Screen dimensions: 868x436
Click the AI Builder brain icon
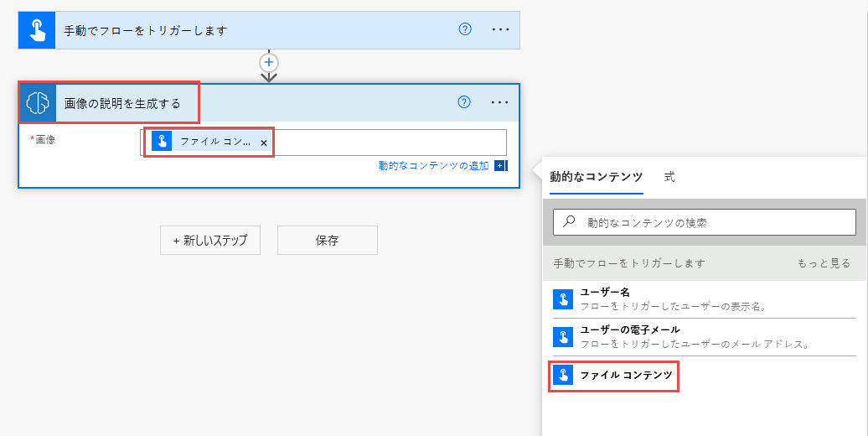pos(38,103)
